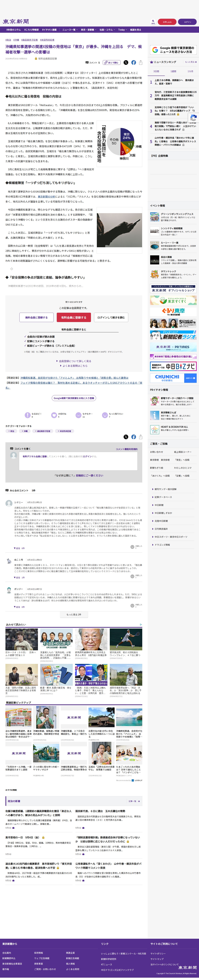199x980 pixels.
Task: Open the 社説・コラム dropdown menu
Action: 107,30
